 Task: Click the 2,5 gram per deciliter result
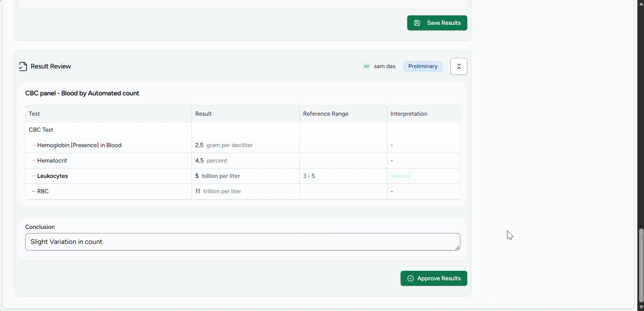pyautogui.click(x=224, y=145)
